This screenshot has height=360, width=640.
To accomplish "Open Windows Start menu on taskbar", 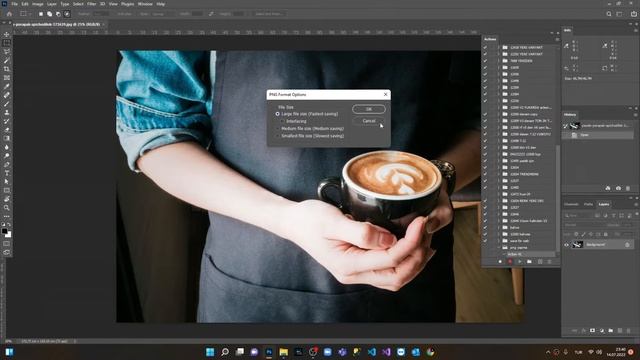I will (x=210, y=352).
